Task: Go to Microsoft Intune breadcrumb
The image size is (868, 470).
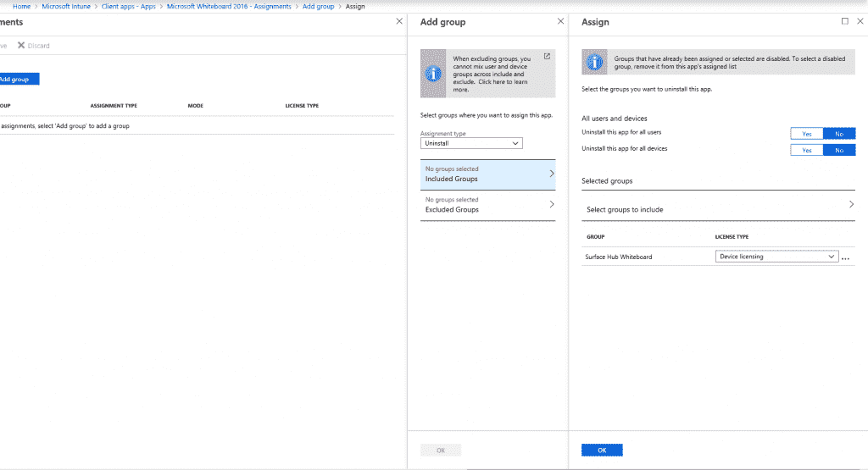Action: [66, 7]
